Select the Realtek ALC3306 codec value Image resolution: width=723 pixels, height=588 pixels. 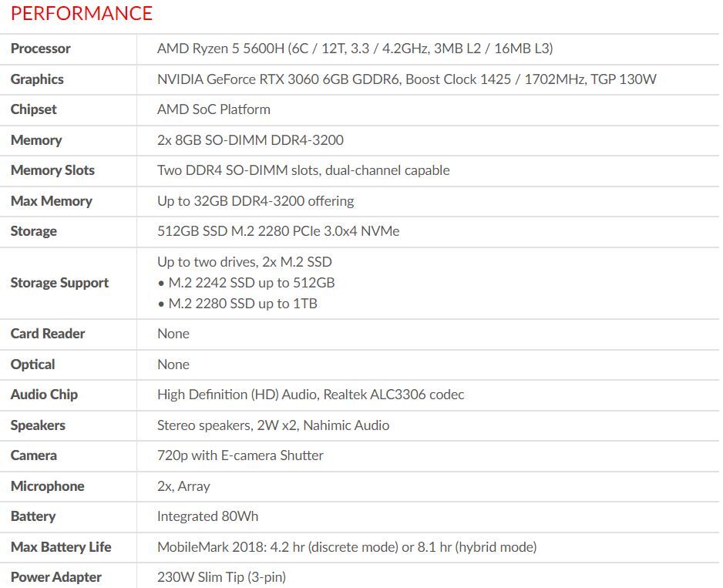tap(311, 395)
